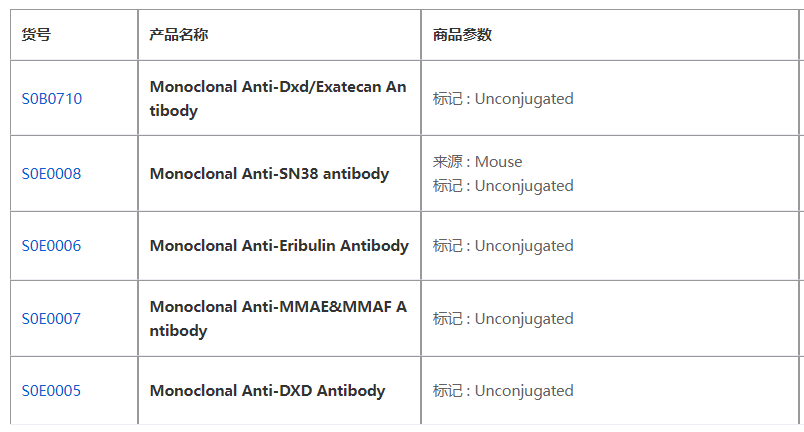Select the Monoclonal Anti-DXD Antibody name

267,391
